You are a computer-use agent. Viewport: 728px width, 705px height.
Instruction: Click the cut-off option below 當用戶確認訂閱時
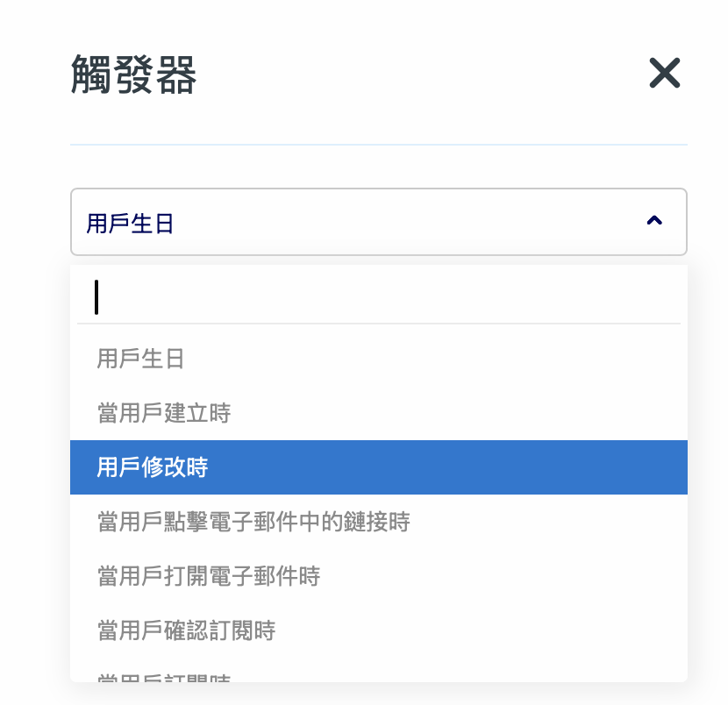tap(164, 676)
